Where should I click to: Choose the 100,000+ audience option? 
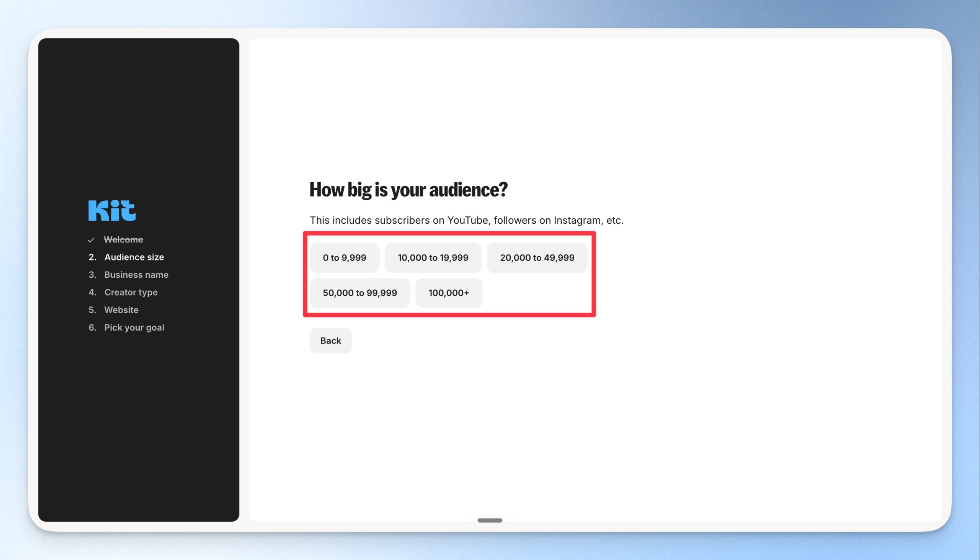[x=449, y=293]
